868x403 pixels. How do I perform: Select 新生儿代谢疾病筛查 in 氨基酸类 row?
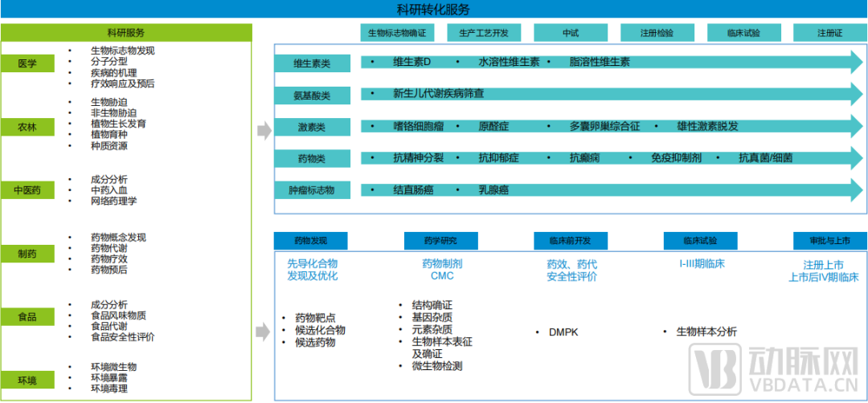click(x=439, y=93)
